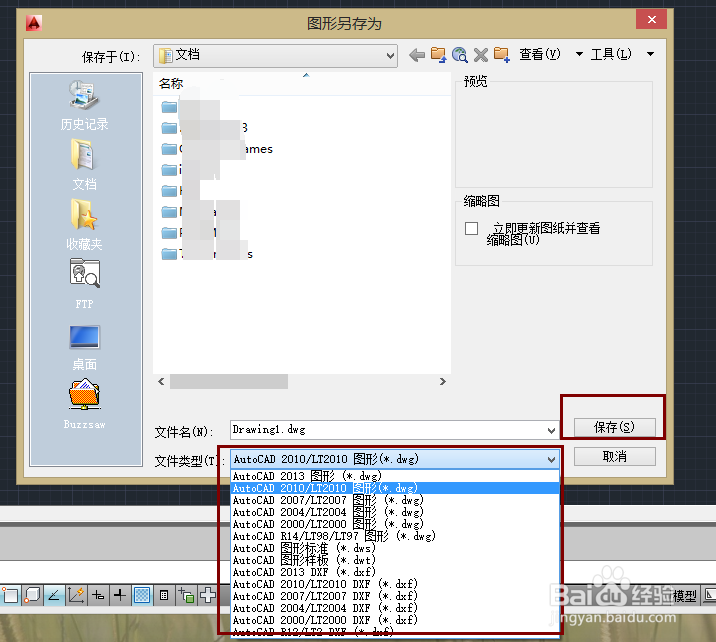Choose AutoCAD 2000/LT2000 图形 (*.dwg)
This screenshot has width=716, height=642.
click(395, 524)
